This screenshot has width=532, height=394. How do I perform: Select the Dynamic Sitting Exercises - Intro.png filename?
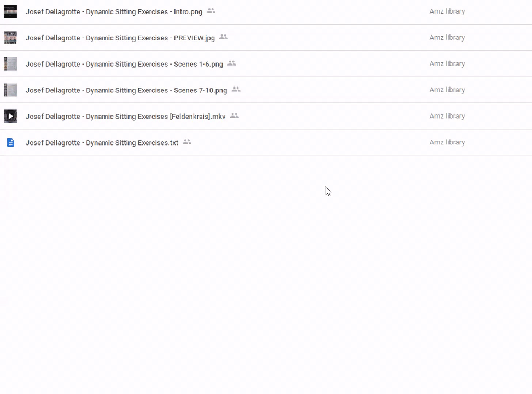114,11
